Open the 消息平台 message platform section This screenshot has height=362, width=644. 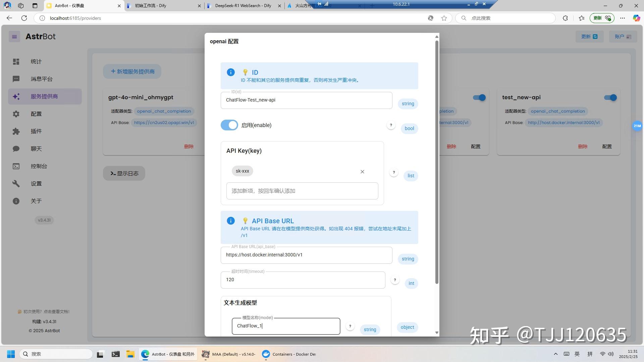(41, 79)
